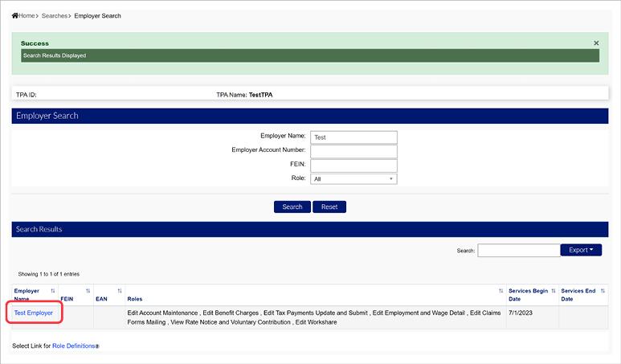The height and width of the screenshot is (364, 621).
Task: Go to Searches in breadcrumb
Action: point(55,16)
